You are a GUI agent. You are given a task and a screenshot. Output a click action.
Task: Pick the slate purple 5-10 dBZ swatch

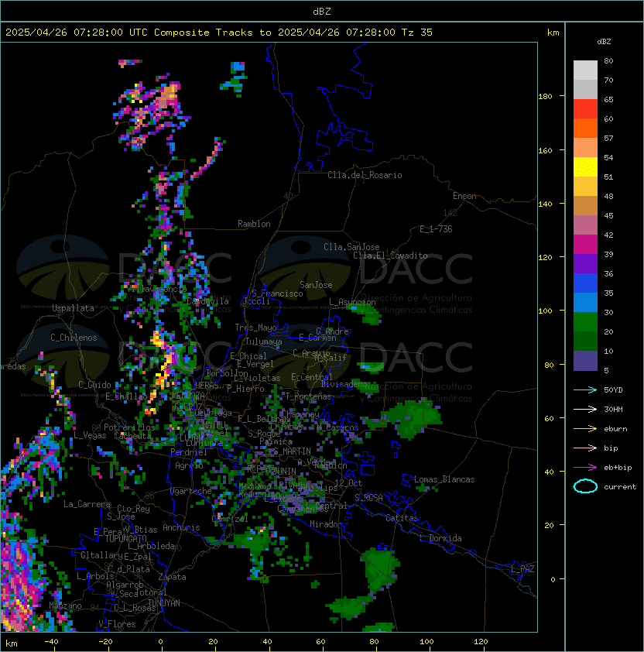pos(585,361)
